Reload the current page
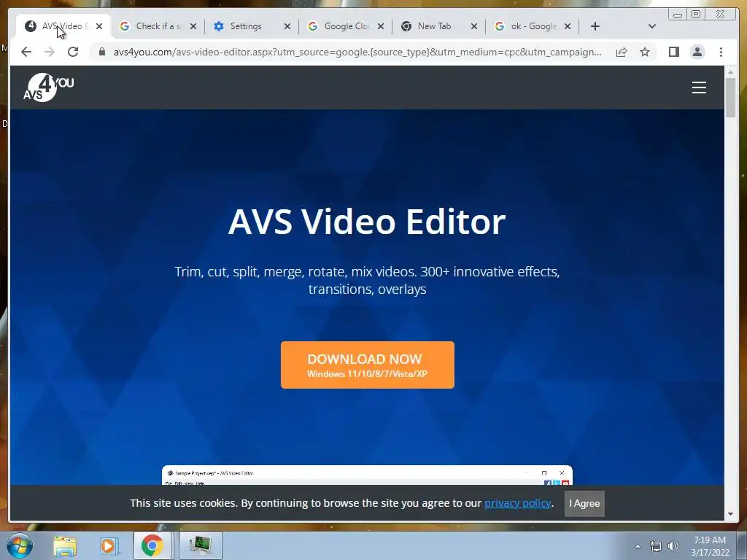The image size is (747, 560). pos(73,52)
